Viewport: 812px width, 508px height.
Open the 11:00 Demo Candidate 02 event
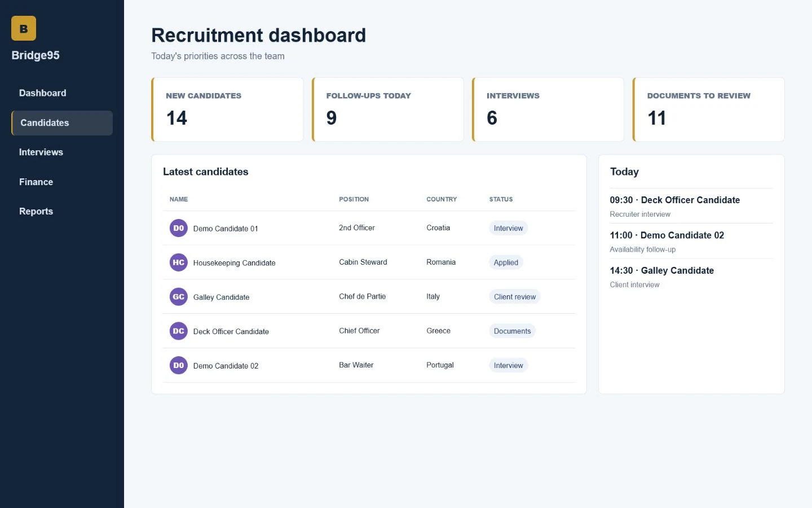(x=691, y=242)
